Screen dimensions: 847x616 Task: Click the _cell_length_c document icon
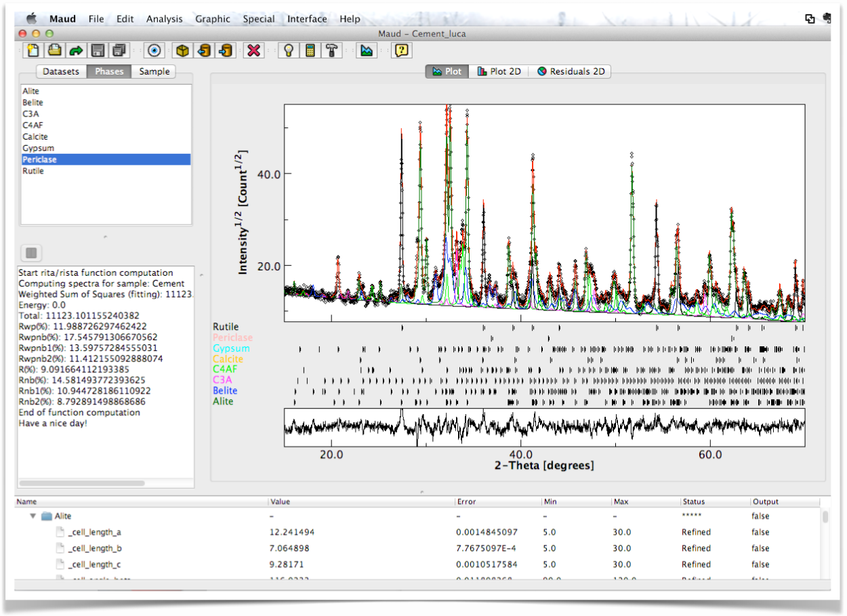60,565
